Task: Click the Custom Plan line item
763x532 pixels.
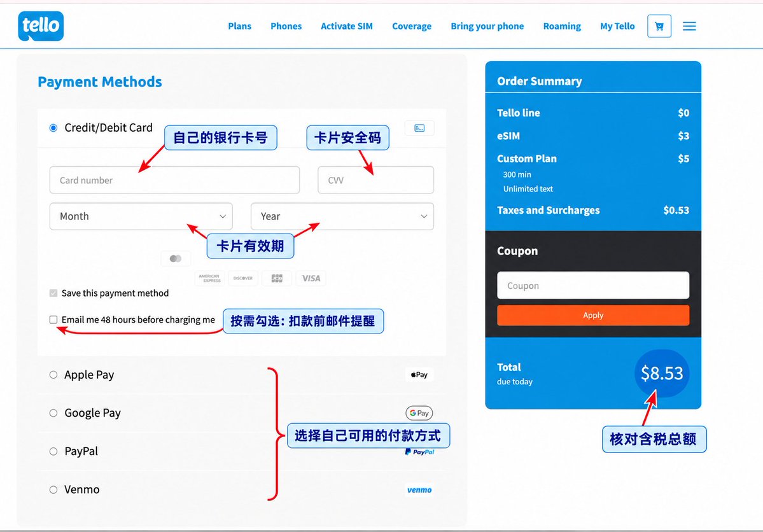Action: click(593, 158)
